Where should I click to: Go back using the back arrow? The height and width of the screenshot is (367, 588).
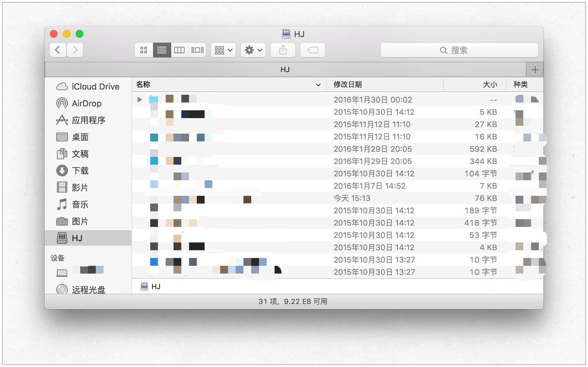click(58, 50)
